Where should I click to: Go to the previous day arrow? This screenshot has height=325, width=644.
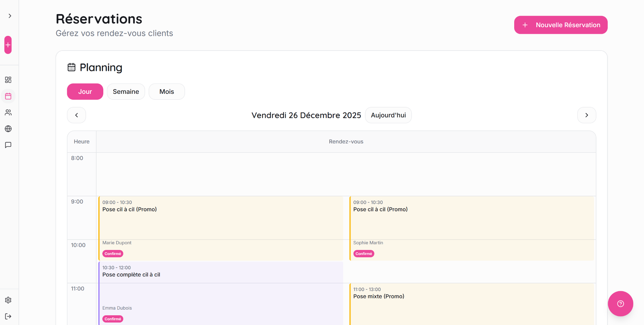coord(76,115)
